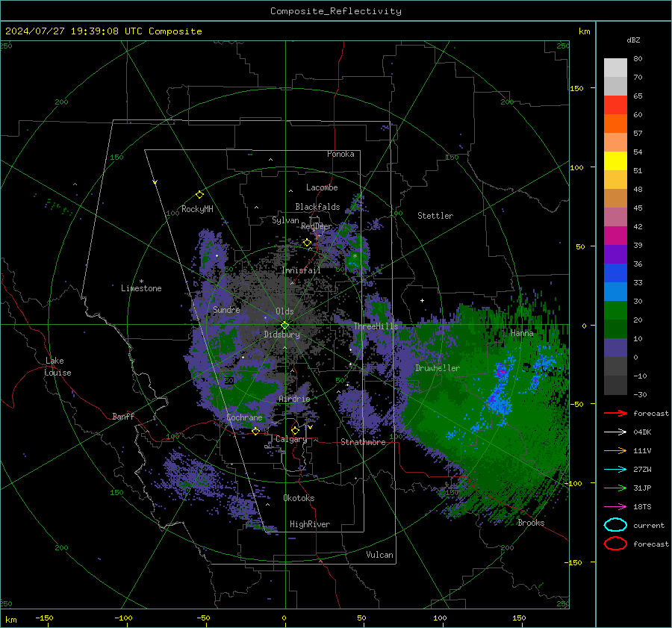Click the Airdrie label
This screenshot has height=628, width=672.
tap(294, 399)
